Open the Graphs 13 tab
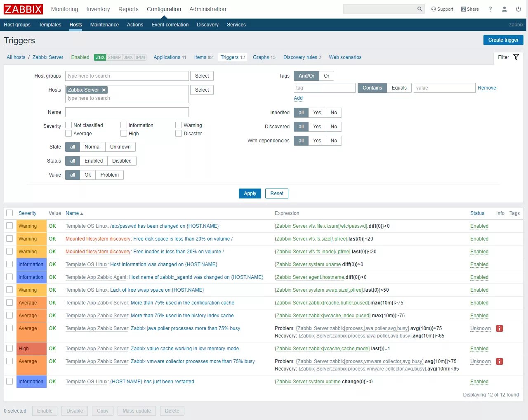This screenshot has width=528, height=420. (264, 57)
